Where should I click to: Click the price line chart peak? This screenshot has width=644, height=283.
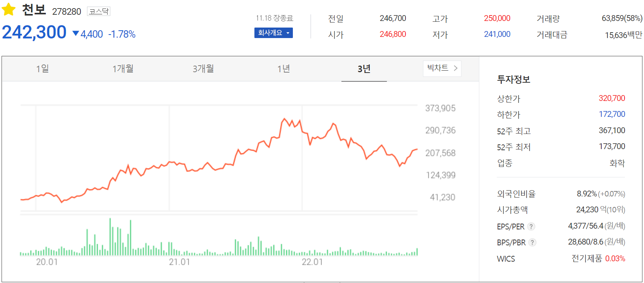[x=284, y=119]
